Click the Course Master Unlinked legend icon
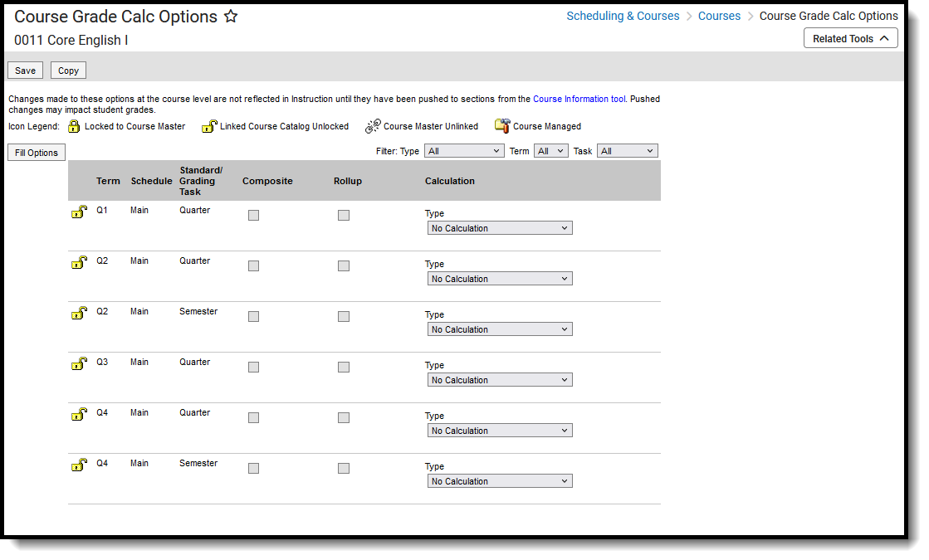 [373, 126]
